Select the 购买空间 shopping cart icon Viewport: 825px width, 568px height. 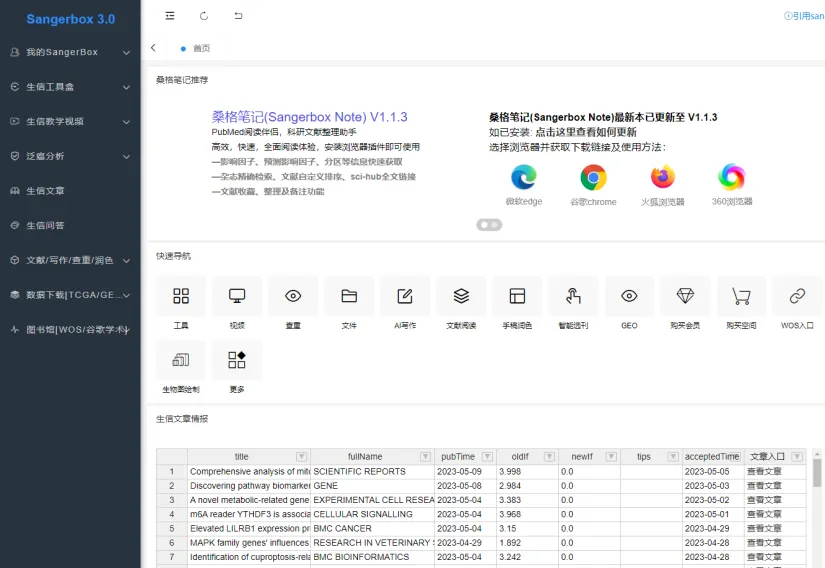point(741,297)
